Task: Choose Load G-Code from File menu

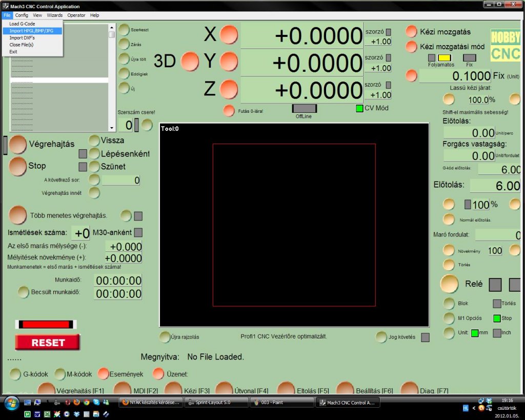Action: point(32,24)
